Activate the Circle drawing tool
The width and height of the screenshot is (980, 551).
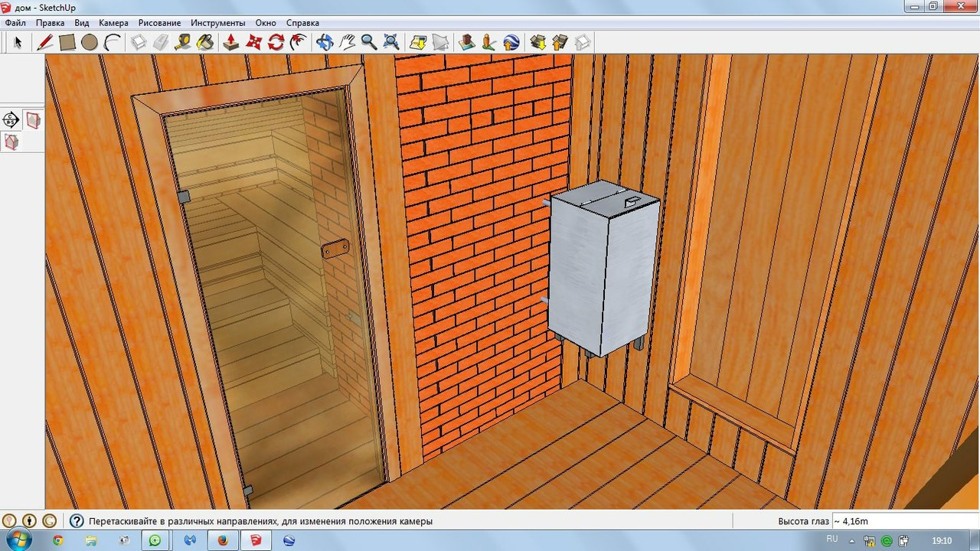[90, 42]
